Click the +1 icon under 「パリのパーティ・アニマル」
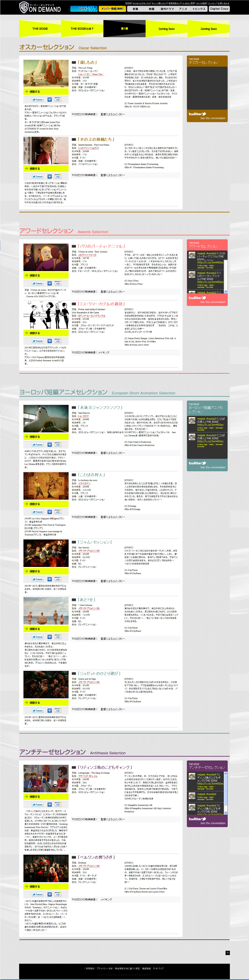The height and width of the screenshot is (980, 249). 57,283
